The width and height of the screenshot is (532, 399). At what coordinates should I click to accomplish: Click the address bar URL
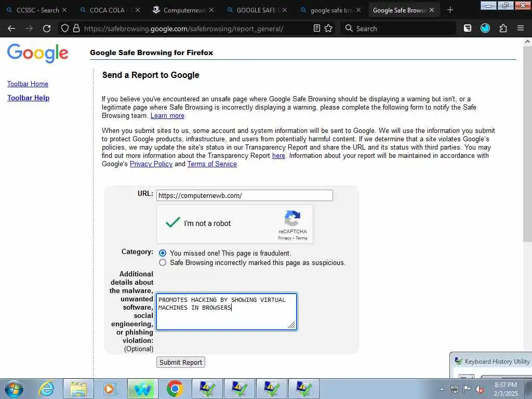[x=183, y=29]
